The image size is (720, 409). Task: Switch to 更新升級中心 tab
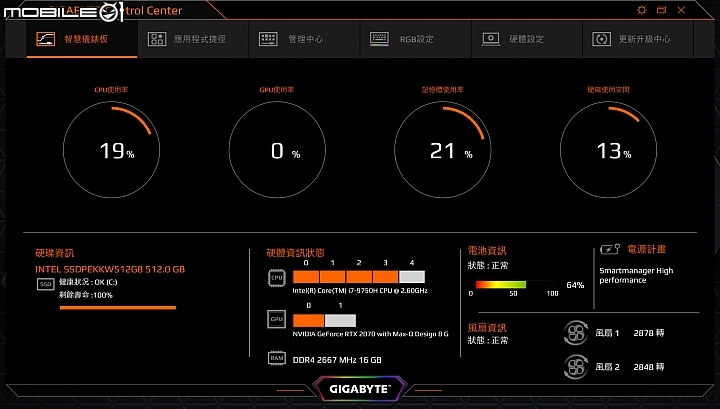[638, 39]
